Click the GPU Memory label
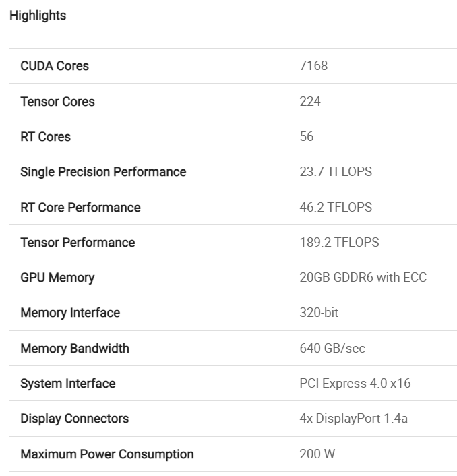Viewport: 457px width, 476px height. click(57, 278)
